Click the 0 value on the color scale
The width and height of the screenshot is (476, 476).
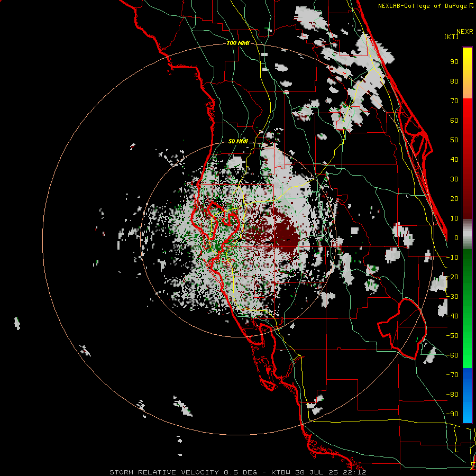click(x=456, y=238)
